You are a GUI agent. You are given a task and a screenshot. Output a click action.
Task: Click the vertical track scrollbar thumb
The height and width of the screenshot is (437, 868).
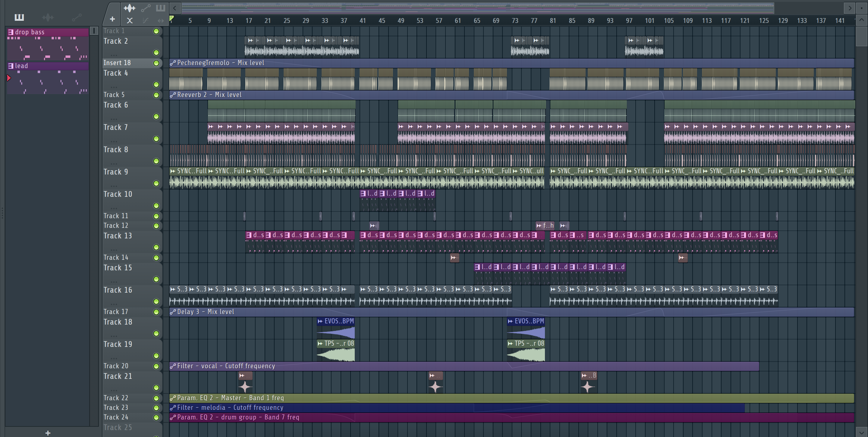(862, 36)
